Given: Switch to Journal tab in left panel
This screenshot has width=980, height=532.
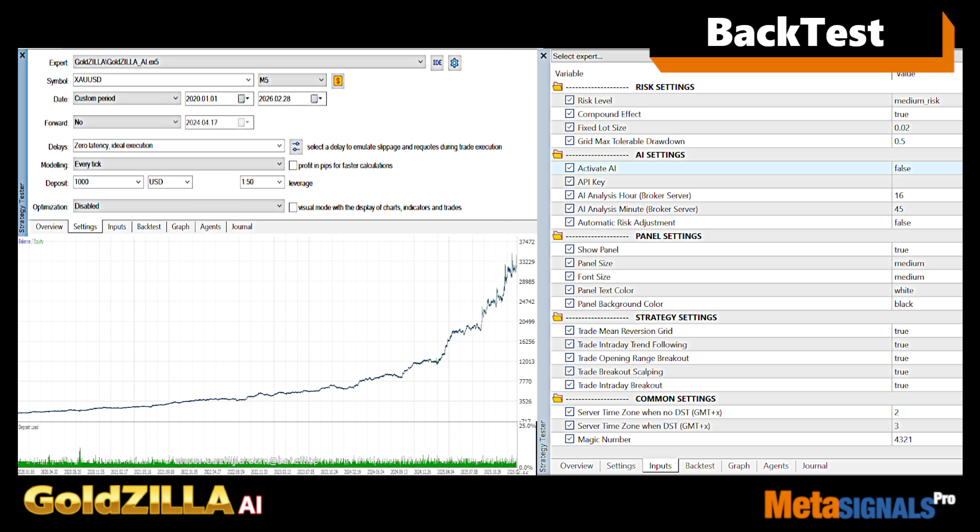Looking at the screenshot, I should pyautogui.click(x=242, y=227).
